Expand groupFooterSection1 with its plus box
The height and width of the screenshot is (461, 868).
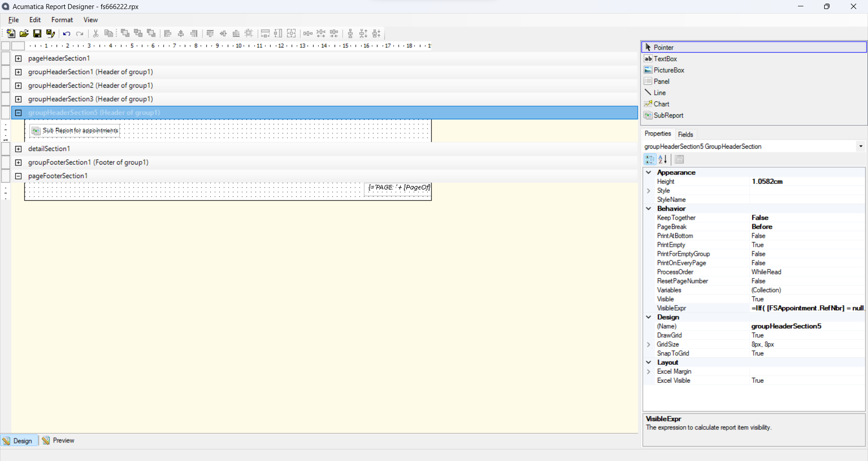[x=19, y=162]
